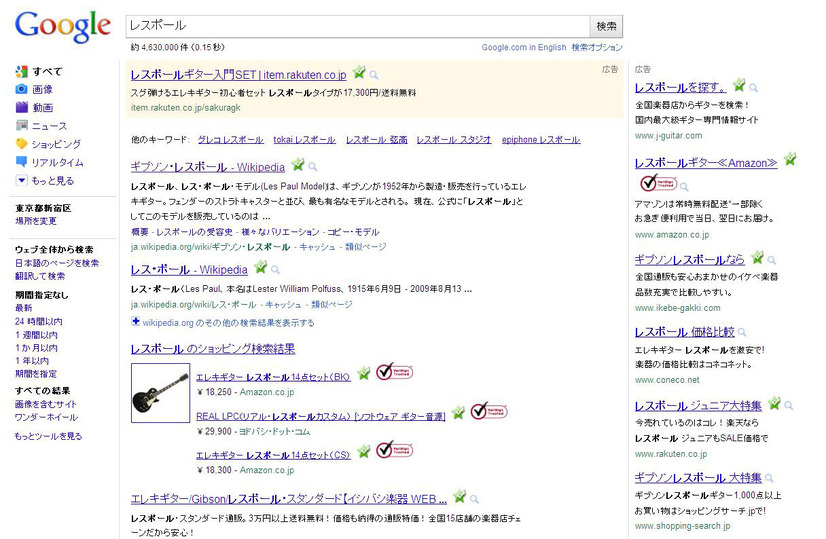Filter results by 1 か月以内
This screenshot has height=539, width=826.
click(36, 348)
